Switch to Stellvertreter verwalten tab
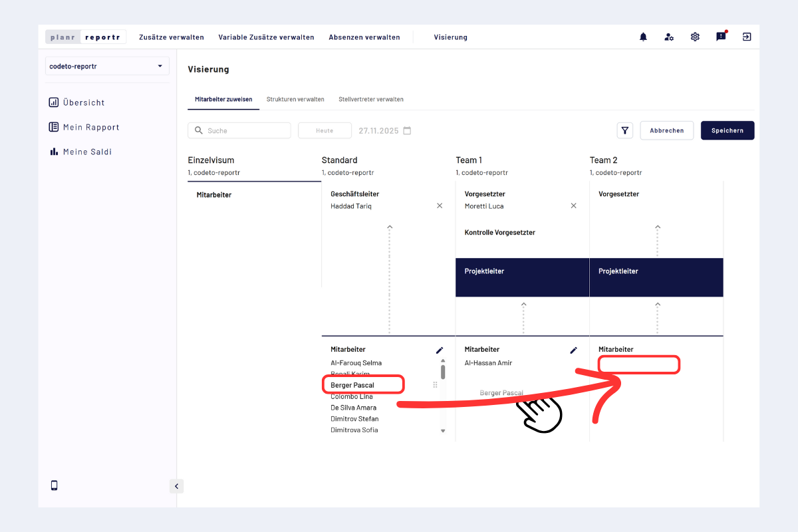Image resolution: width=798 pixels, height=532 pixels. tap(371, 99)
